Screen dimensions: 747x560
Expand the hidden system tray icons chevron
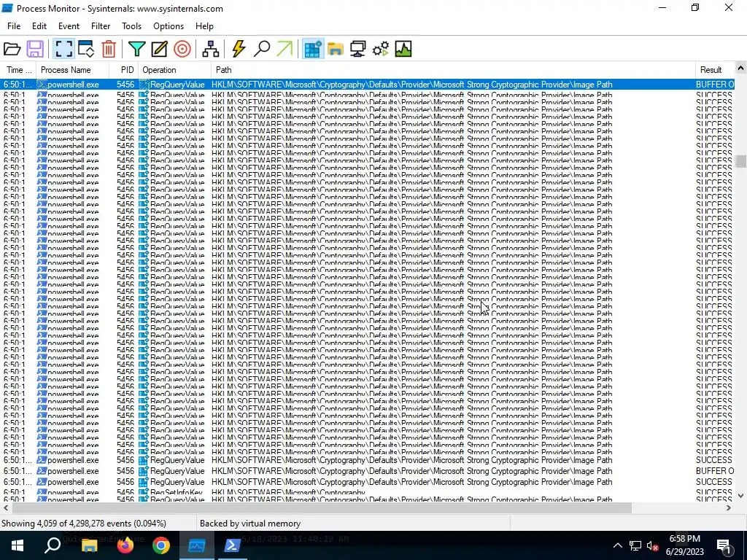[x=617, y=545]
